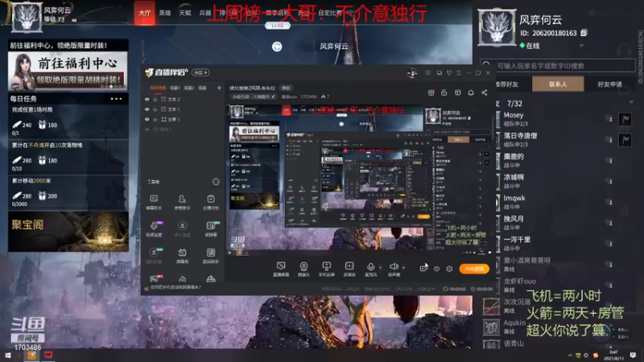
Task: Add the 摄像头 camera source
Action: coord(303,269)
